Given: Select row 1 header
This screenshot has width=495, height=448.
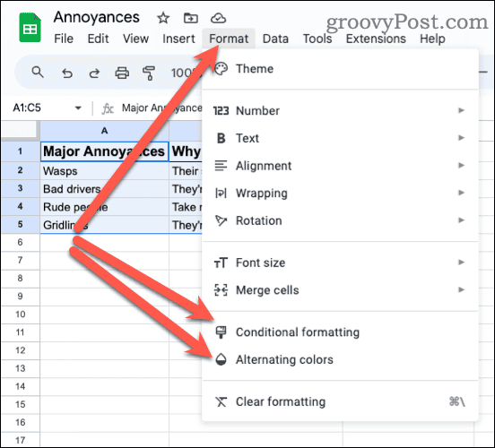Looking at the screenshot, I should [x=21, y=151].
